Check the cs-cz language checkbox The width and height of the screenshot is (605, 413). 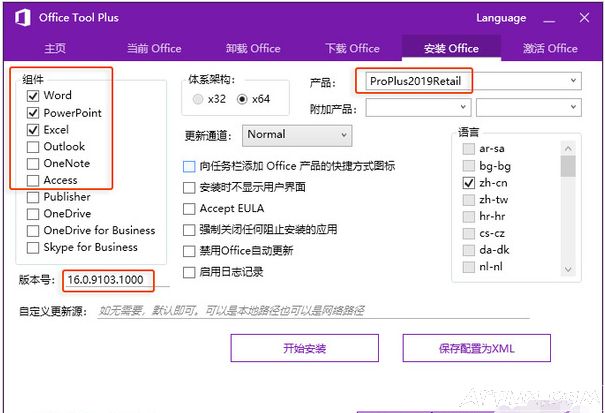pos(468,234)
